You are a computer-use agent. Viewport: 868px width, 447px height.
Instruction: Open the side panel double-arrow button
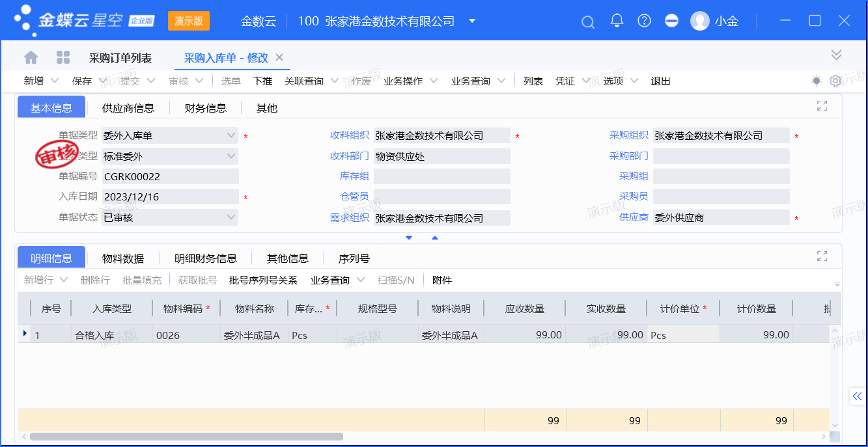858,396
